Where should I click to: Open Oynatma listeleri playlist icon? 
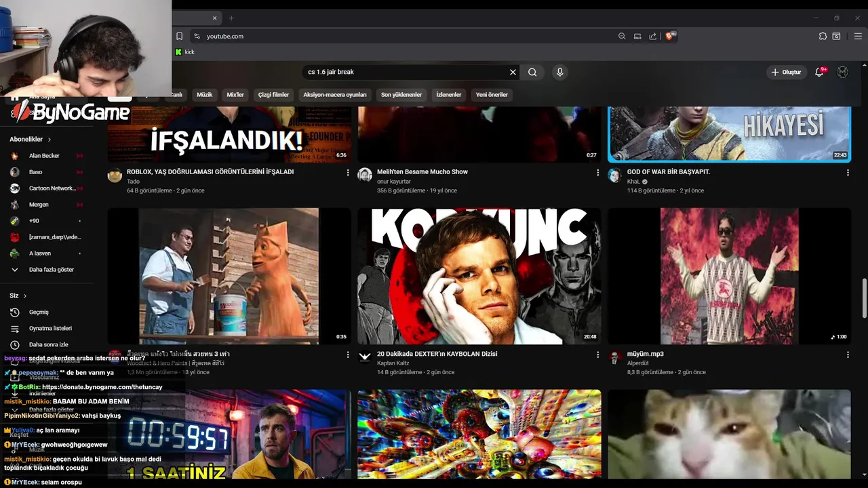pyautogui.click(x=15, y=329)
